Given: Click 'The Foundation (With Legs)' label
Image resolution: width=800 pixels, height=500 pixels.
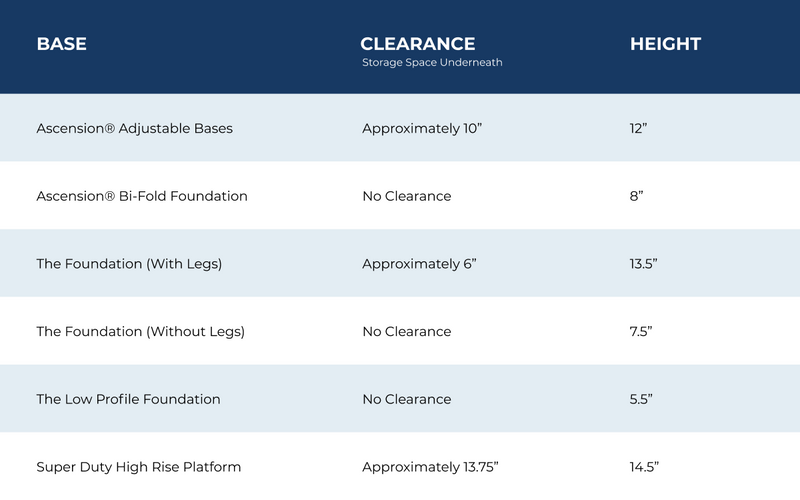Looking at the screenshot, I should point(129,264).
